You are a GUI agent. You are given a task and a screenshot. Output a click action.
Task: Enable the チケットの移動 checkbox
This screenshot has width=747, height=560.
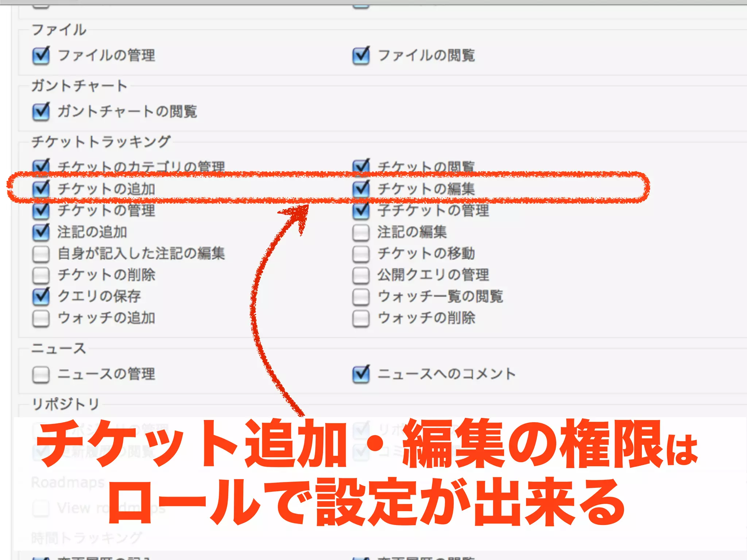coord(361,254)
